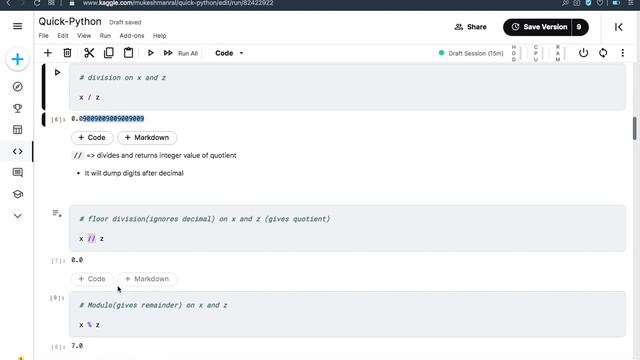Open version number 9 history

coord(580,27)
